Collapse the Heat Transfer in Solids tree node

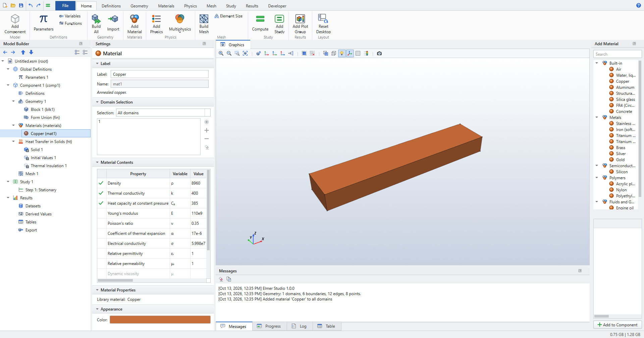[13, 142]
